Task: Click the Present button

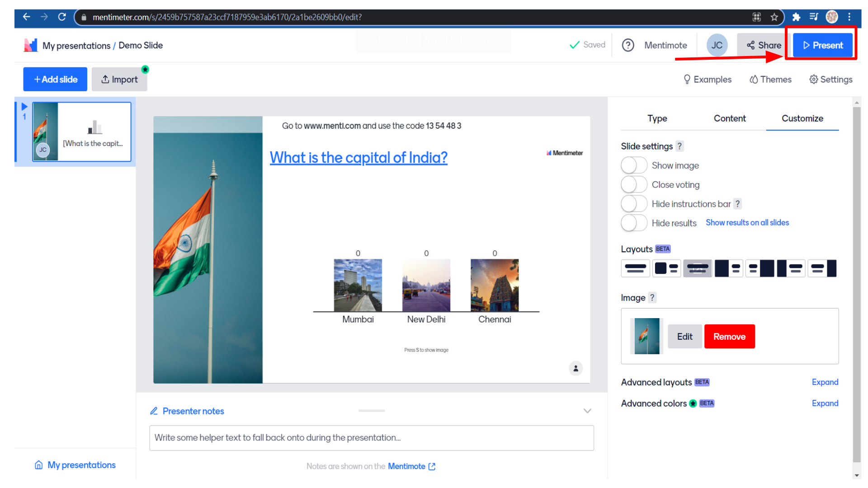Action: [822, 45]
